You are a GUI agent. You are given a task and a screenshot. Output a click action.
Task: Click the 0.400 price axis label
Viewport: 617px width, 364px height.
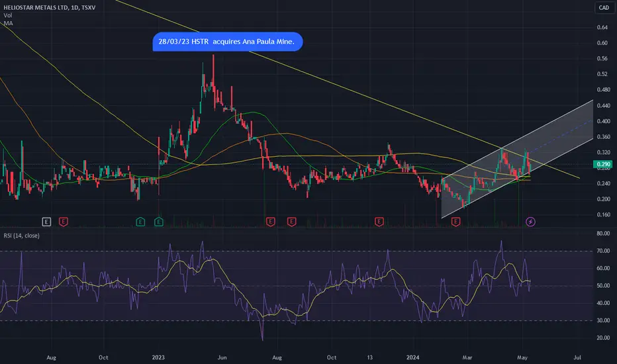[x=604, y=121]
